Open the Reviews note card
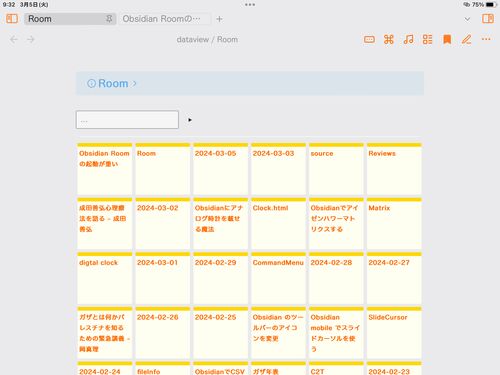This screenshot has height=375, width=500. click(394, 169)
